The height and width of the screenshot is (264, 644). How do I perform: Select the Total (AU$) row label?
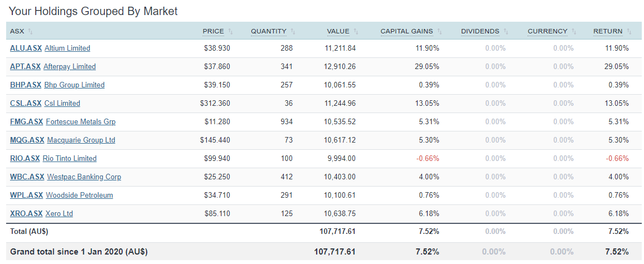(29, 232)
